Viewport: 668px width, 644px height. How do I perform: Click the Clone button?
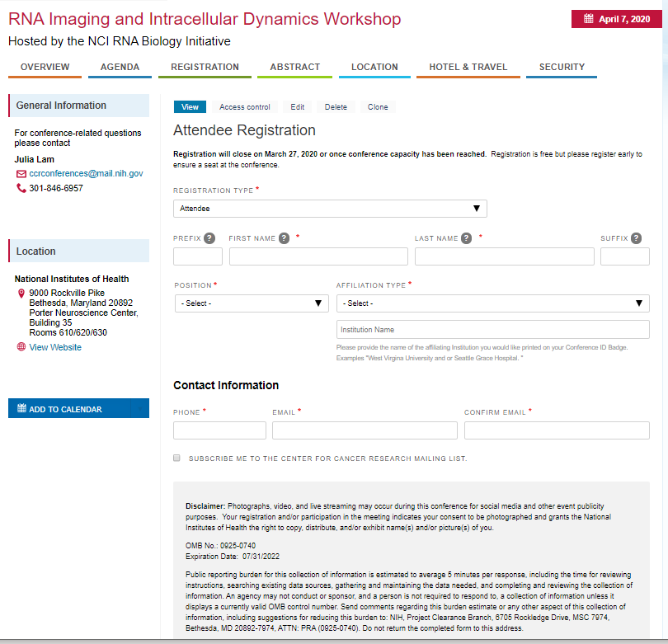tap(378, 107)
